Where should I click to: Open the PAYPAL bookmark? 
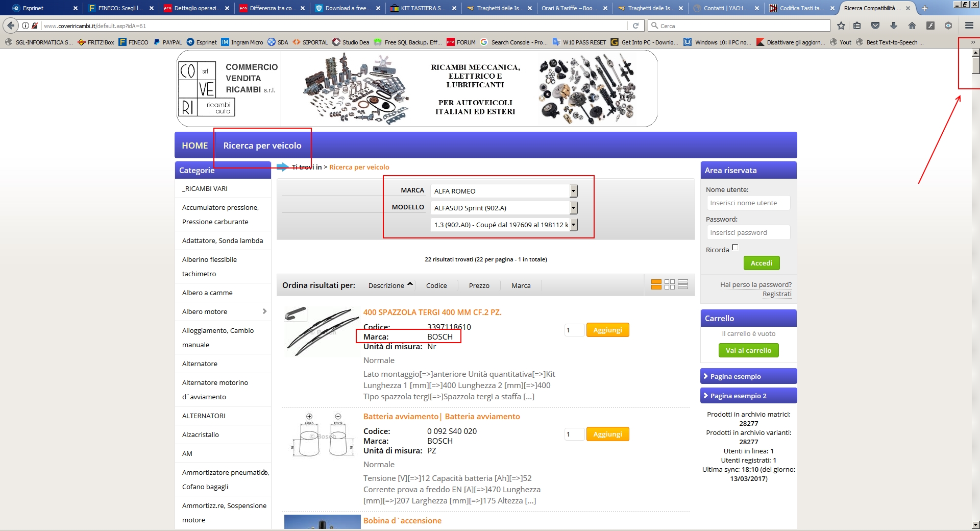[x=167, y=42]
